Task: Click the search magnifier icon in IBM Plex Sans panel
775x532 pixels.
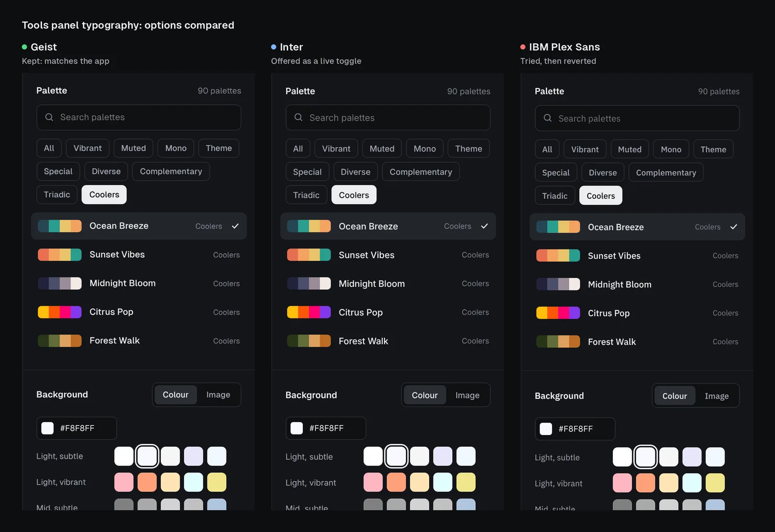Action: pyautogui.click(x=547, y=118)
